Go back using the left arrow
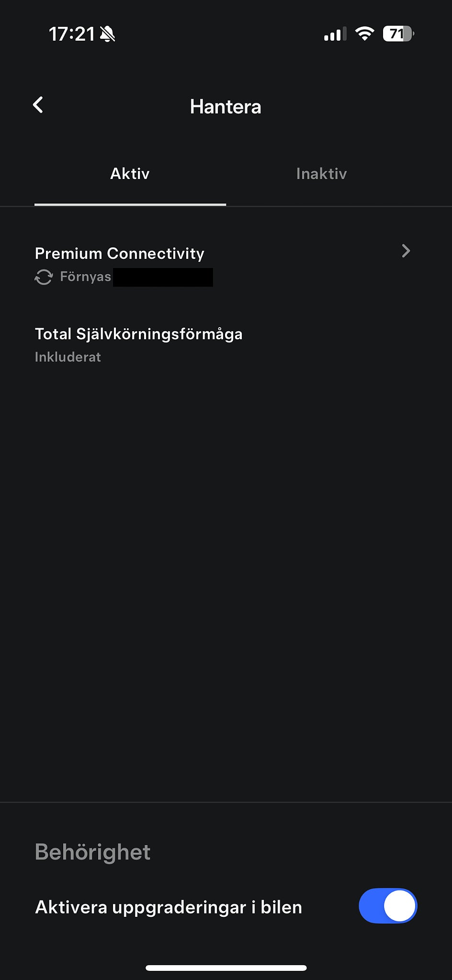The height and width of the screenshot is (980, 452). [38, 105]
